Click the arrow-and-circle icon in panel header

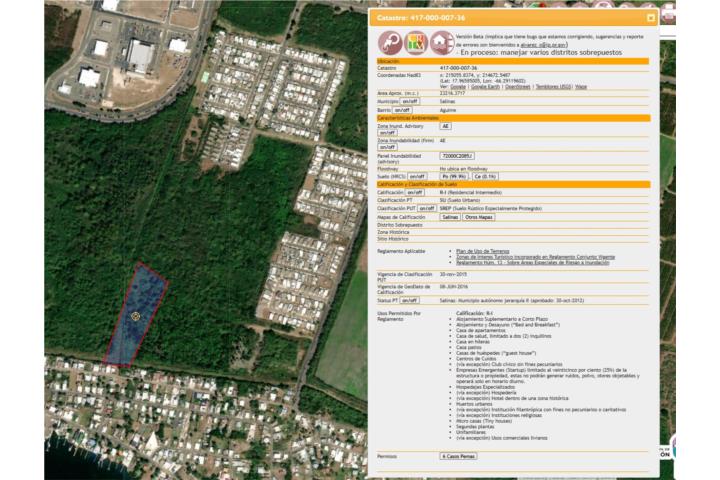390,43
